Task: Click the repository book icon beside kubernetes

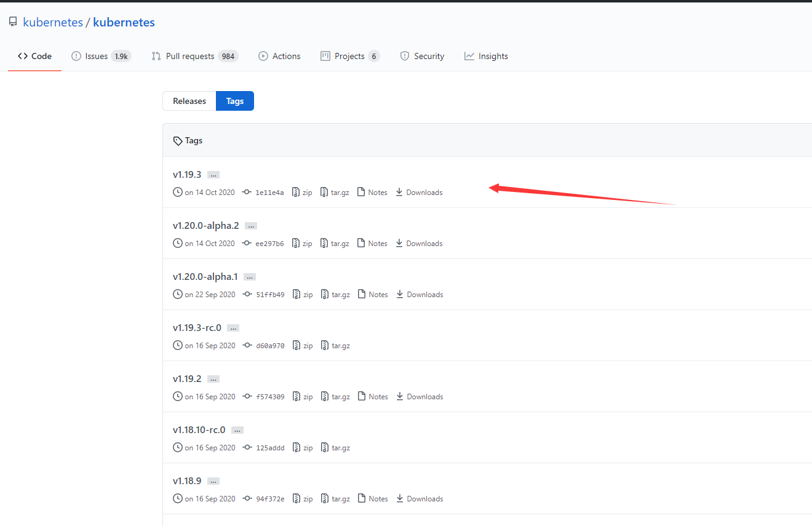Action: (x=13, y=22)
